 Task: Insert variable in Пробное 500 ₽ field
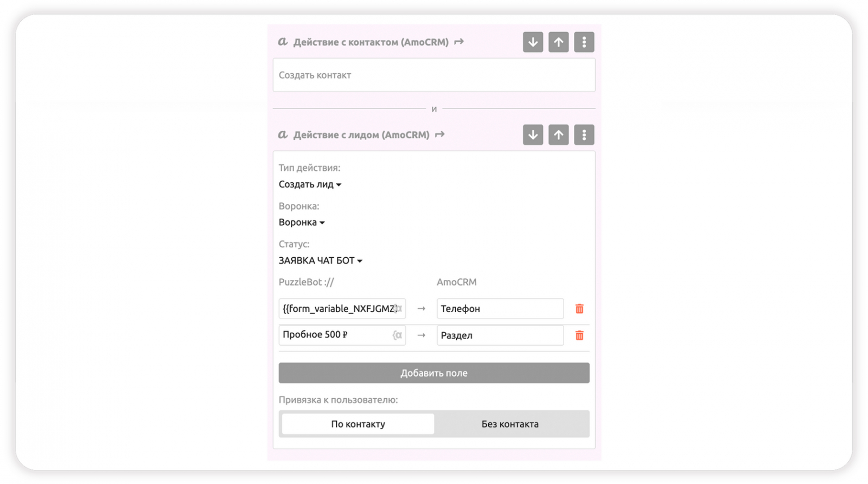pos(398,335)
